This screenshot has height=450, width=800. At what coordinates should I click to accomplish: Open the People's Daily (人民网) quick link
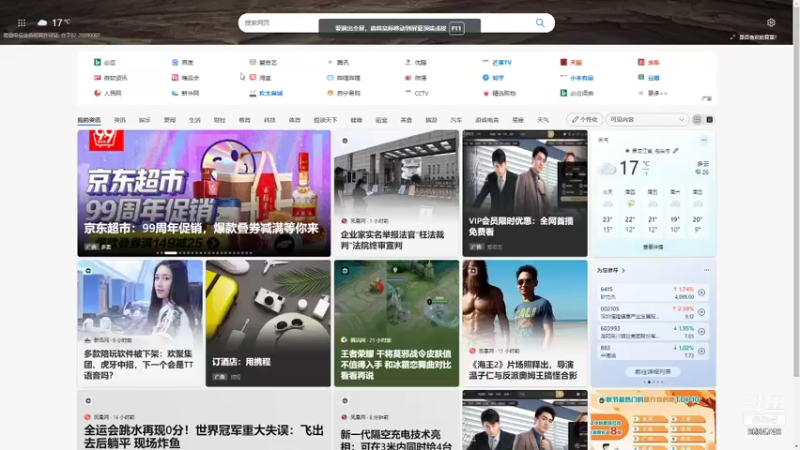[108, 93]
